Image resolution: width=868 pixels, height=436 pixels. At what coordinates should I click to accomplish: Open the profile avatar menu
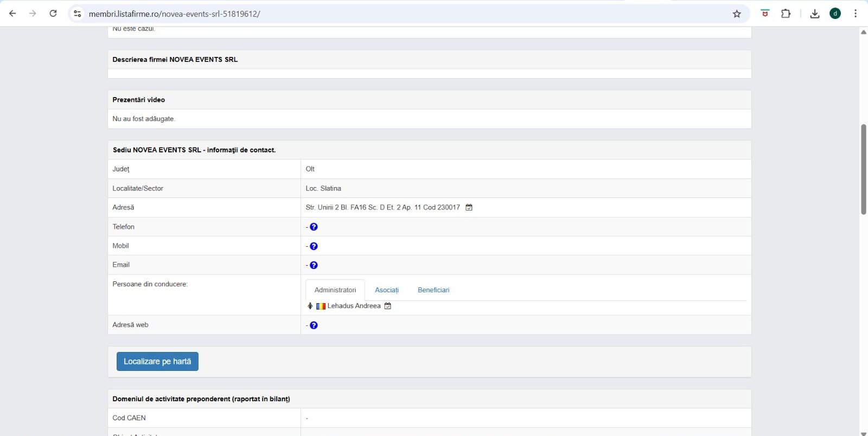pos(835,14)
